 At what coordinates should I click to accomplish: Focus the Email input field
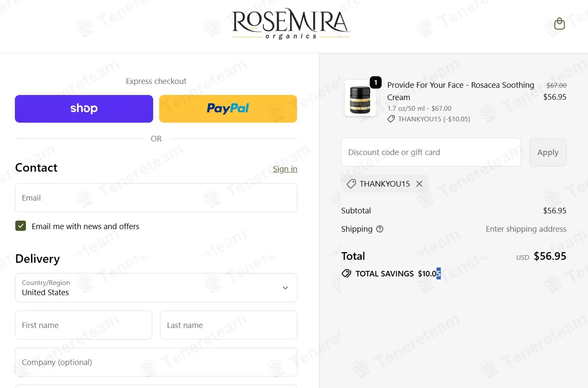[156, 198]
